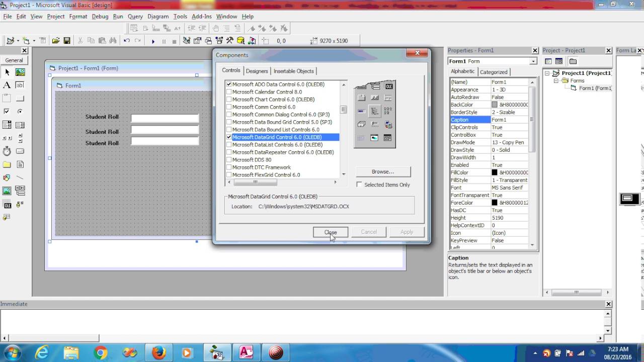Check Microsoft Chart Control 6.0 (OLEDB)

[x=229, y=100]
